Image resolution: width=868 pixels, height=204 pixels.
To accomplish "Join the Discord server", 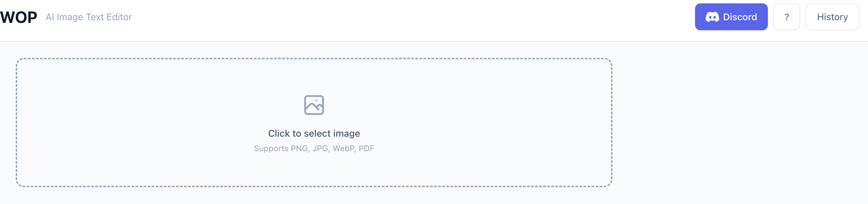I will pyautogui.click(x=731, y=16).
